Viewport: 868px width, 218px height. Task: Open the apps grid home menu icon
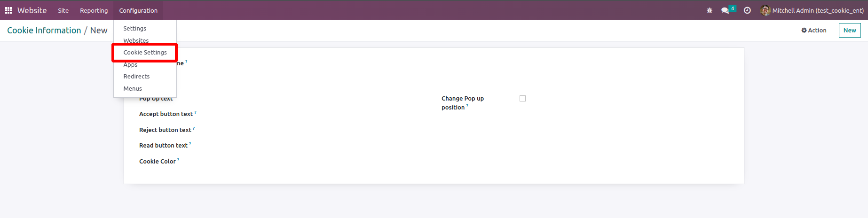click(x=8, y=10)
